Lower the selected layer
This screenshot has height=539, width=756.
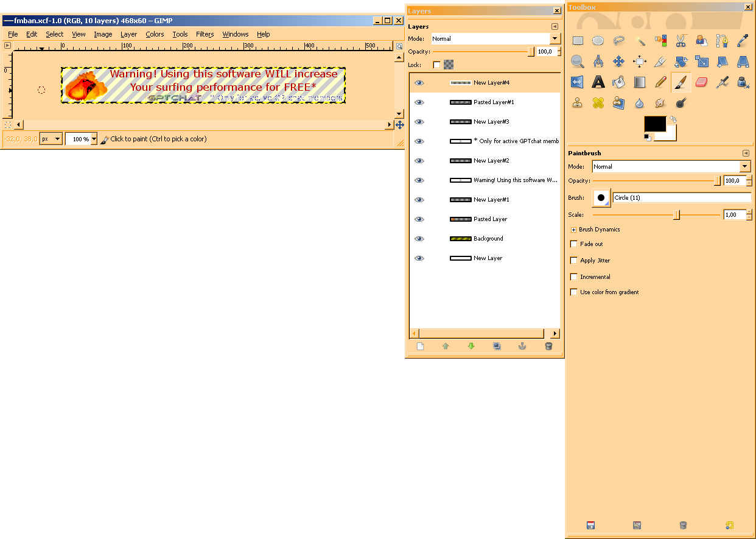[x=471, y=346]
